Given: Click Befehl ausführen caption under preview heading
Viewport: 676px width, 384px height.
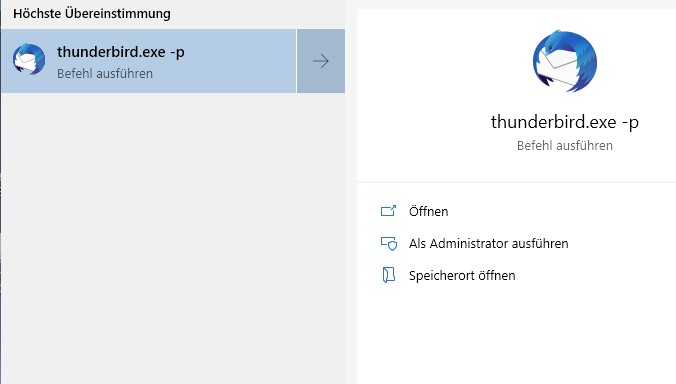Looking at the screenshot, I should click(x=565, y=146).
